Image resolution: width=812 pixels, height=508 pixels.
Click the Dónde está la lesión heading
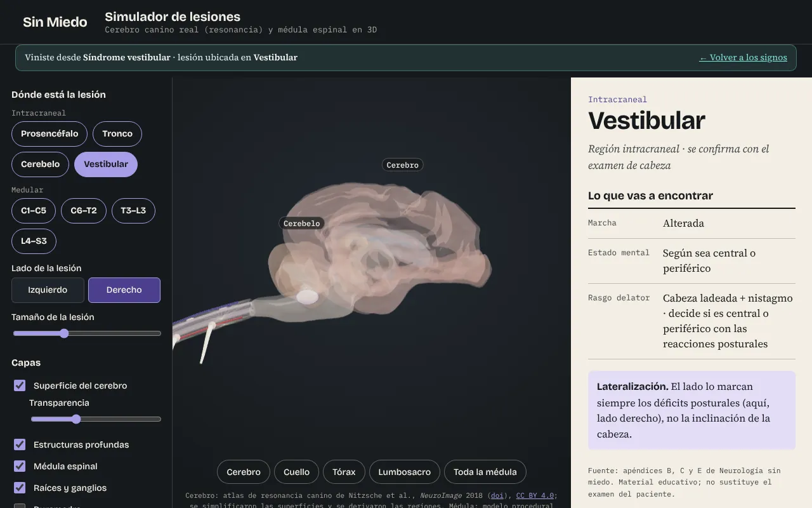coord(58,95)
